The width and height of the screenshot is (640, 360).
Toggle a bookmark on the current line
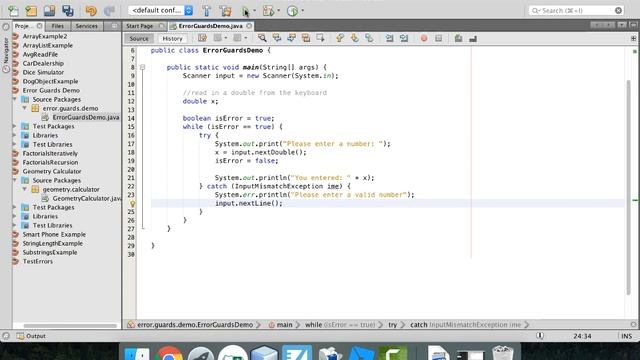click(369, 38)
